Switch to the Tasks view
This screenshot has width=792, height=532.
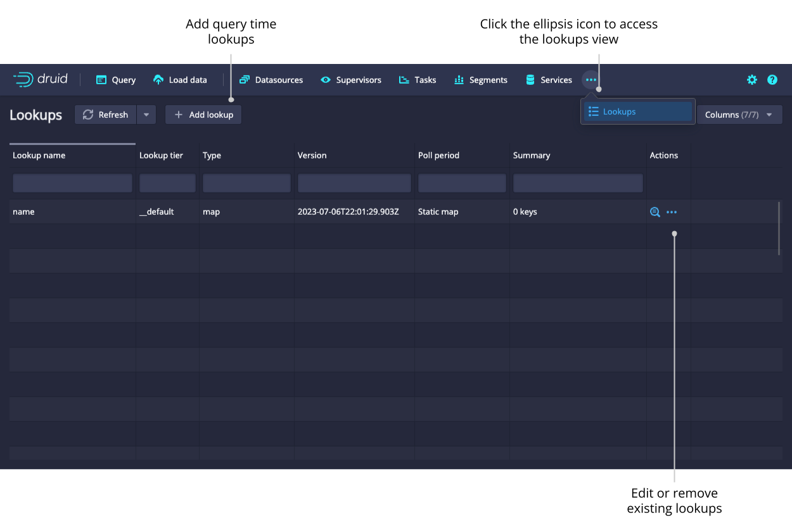(418, 80)
